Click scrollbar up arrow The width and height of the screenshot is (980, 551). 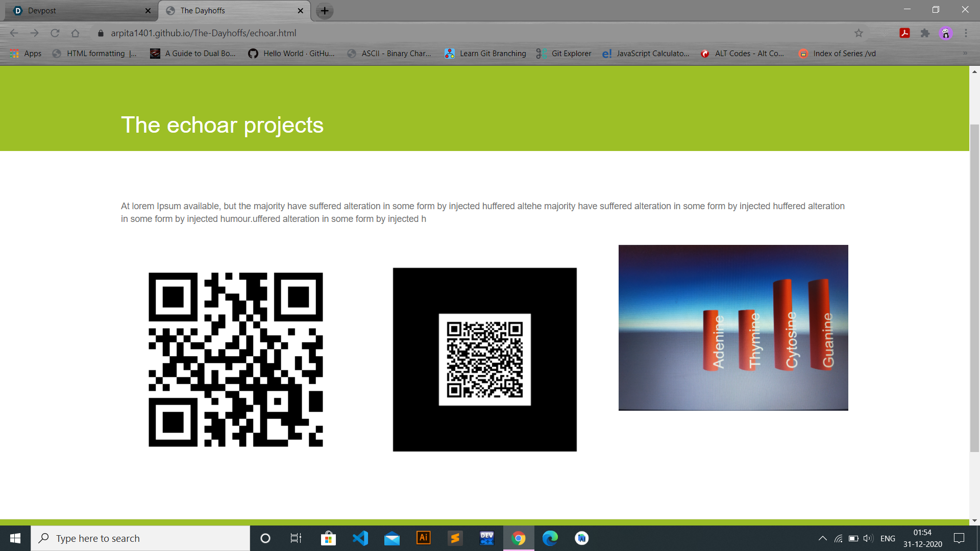[x=974, y=72]
